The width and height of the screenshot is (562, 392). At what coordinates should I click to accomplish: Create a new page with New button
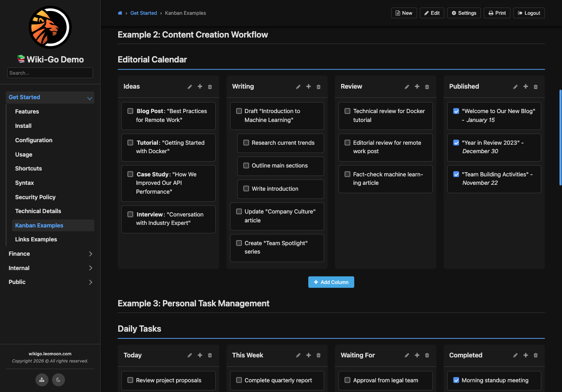404,13
